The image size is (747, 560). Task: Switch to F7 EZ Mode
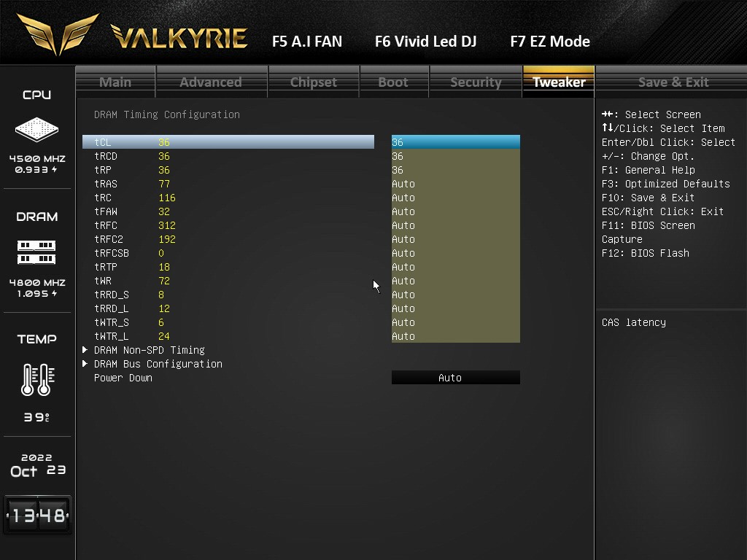click(x=550, y=42)
